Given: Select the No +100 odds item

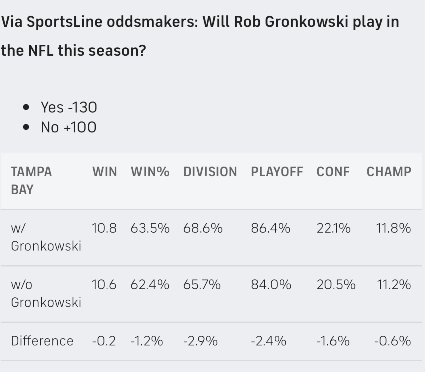Looking at the screenshot, I should coord(69,127).
